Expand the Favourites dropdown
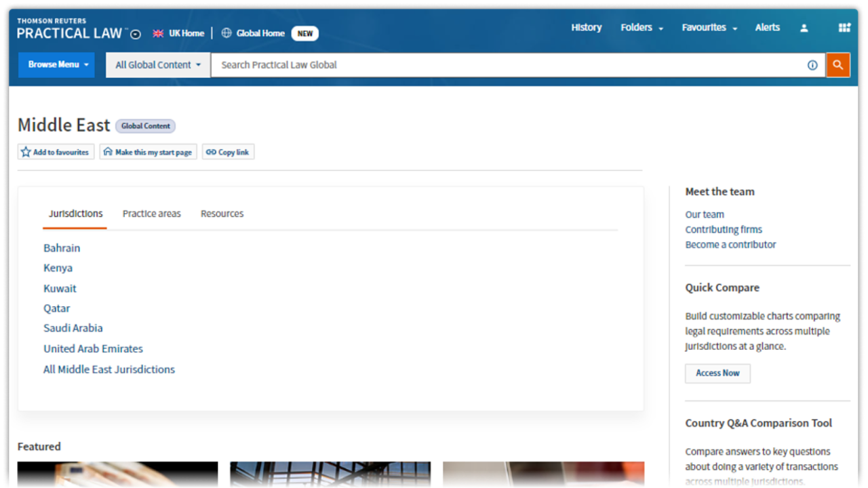The width and height of the screenshot is (868, 488). 709,28
